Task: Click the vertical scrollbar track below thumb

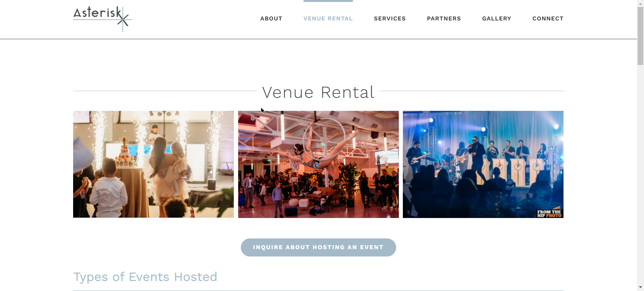Action: (x=640, y=174)
